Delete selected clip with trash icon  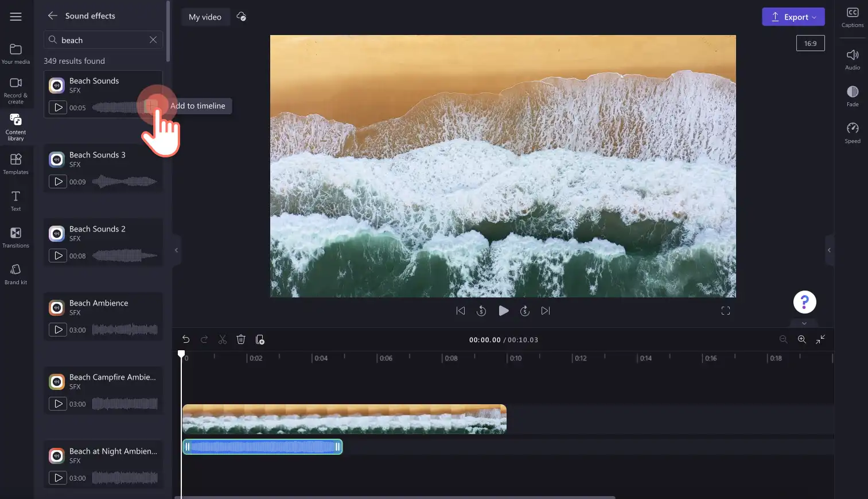click(241, 339)
